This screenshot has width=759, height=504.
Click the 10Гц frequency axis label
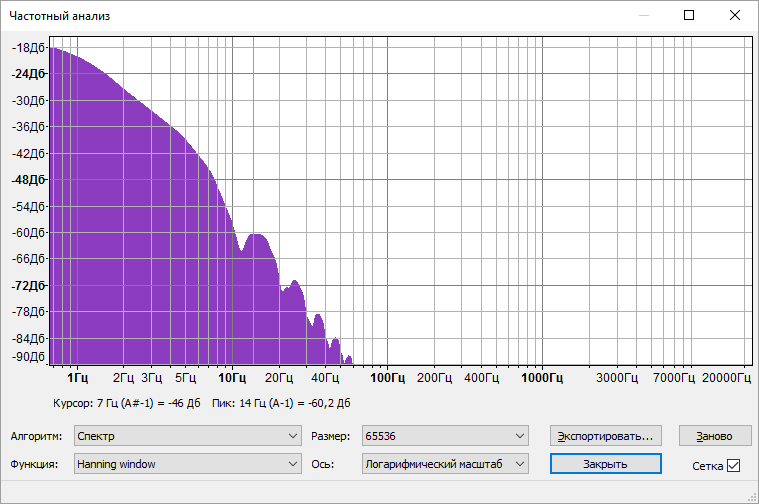click(x=232, y=378)
